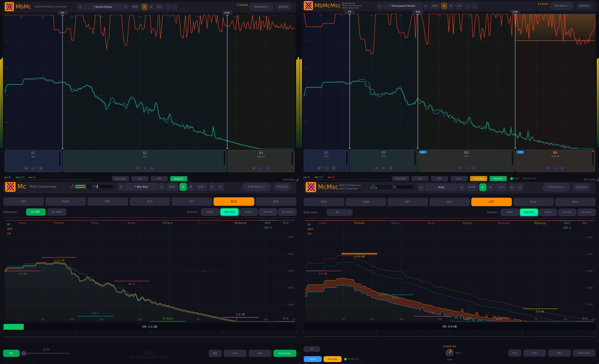Screen dimensions: 599x364
Task: Open the Mix Bus preset name selector
Action: (x=141, y=187)
